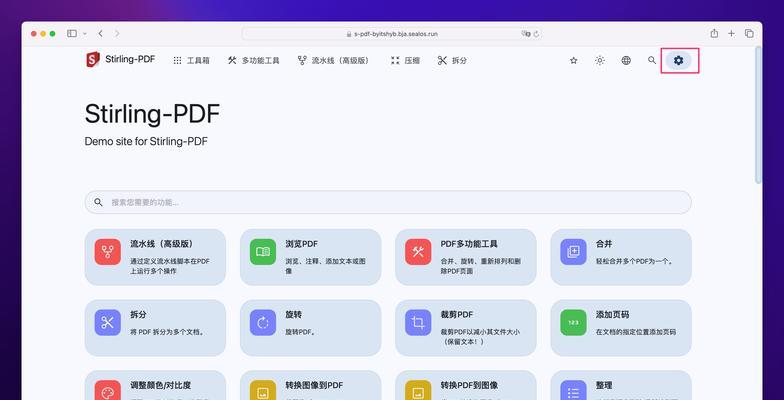Click the 旋转PDF。 description text
The height and width of the screenshot is (400, 784).
coord(299,332)
